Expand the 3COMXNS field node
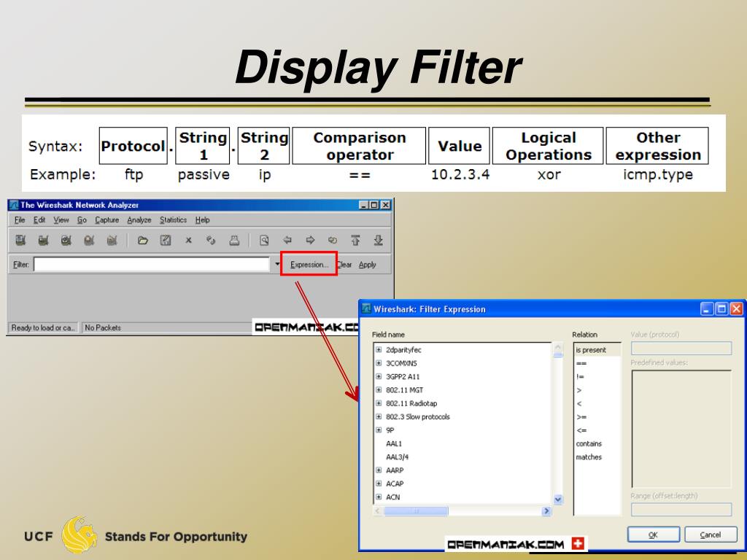747x560 pixels. point(379,363)
